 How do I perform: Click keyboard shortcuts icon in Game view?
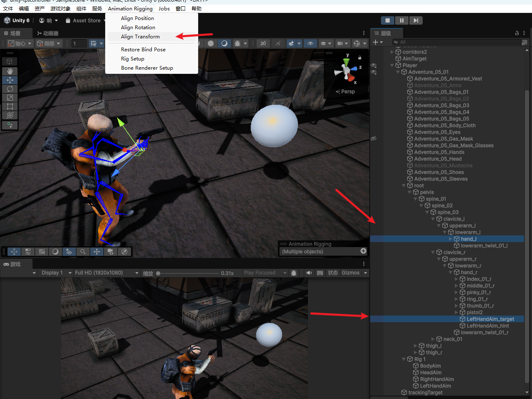[x=320, y=273]
